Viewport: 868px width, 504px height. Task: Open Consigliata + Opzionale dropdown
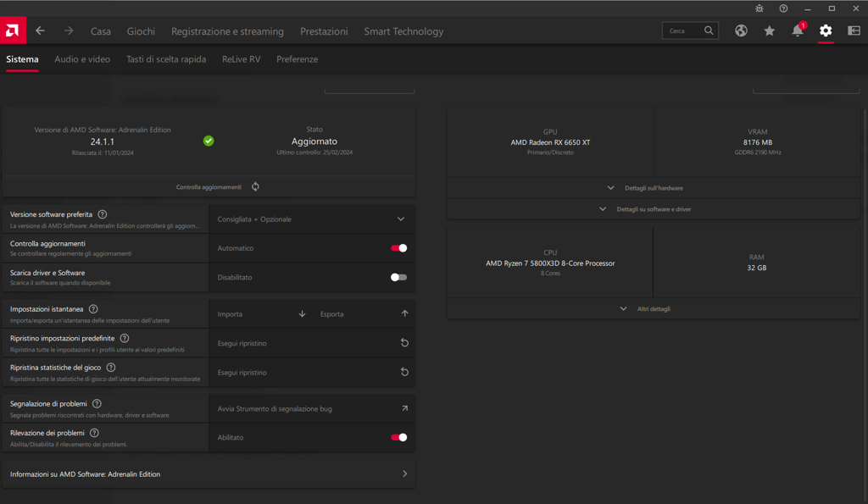[x=311, y=219]
